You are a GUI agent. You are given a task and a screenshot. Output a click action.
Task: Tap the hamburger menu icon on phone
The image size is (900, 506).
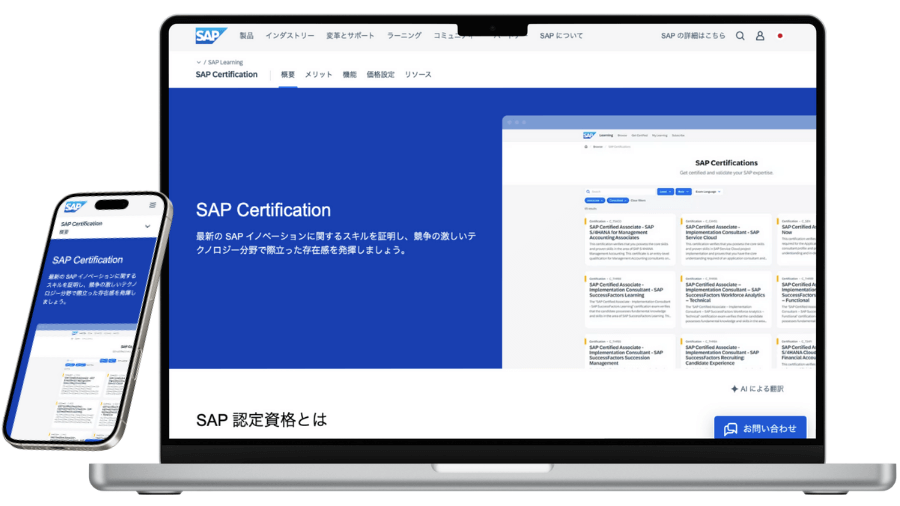pyautogui.click(x=152, y=205)
